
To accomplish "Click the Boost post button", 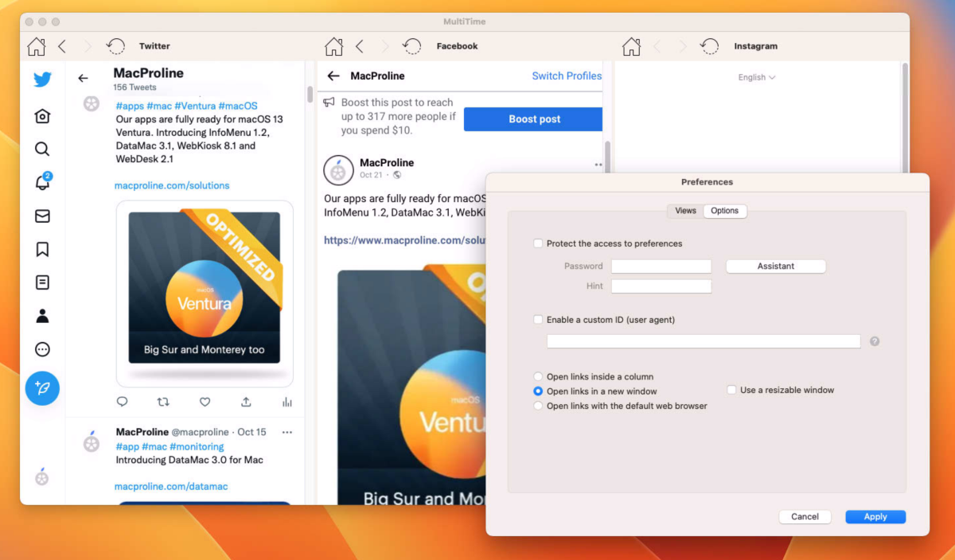I will pyautogui.click(x=534, y=119).
